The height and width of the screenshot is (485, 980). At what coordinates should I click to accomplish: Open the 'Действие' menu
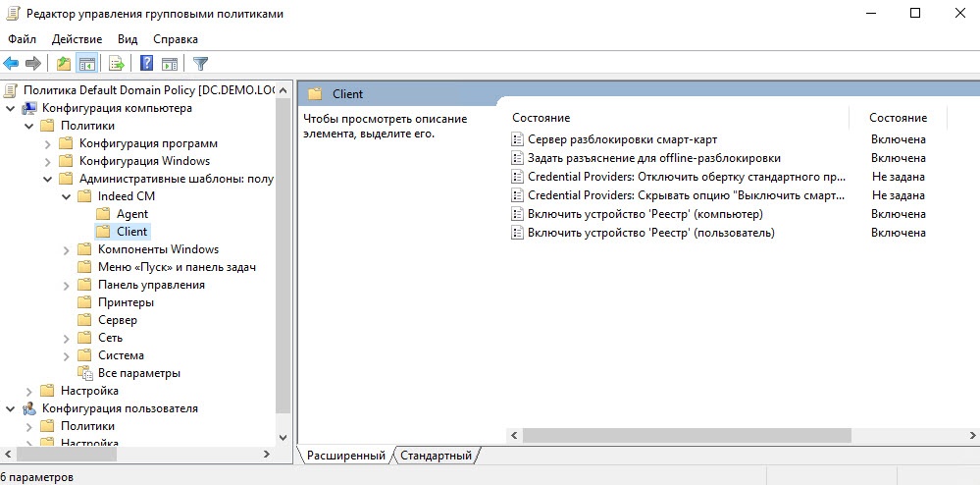[77, 39]
